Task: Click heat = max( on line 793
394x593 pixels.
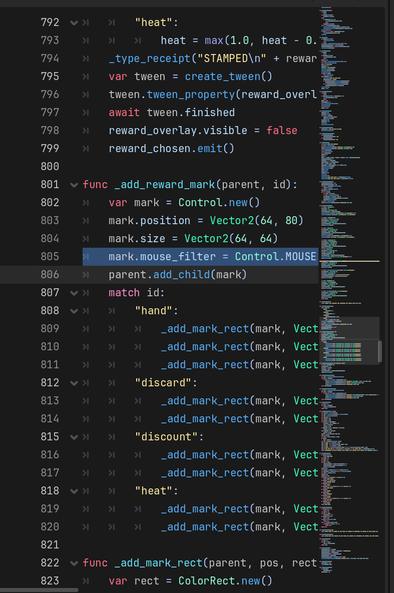Action: click(x=195, y=40)
